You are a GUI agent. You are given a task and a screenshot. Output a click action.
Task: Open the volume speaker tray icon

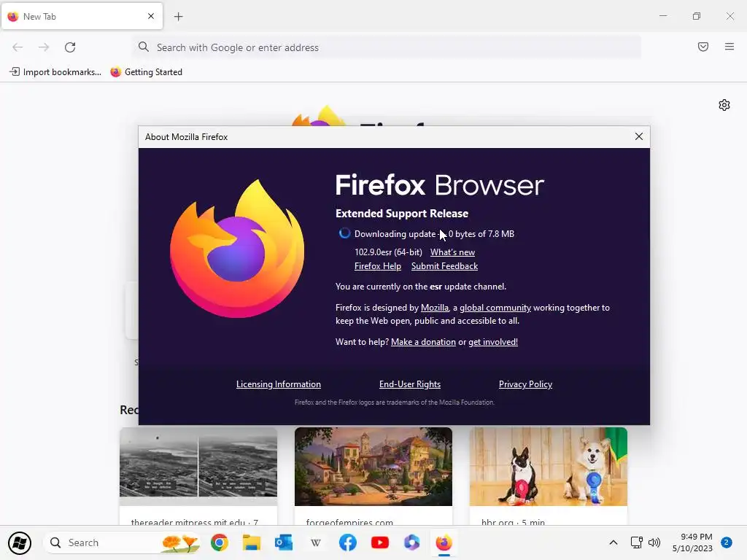(x=654, y=542)
